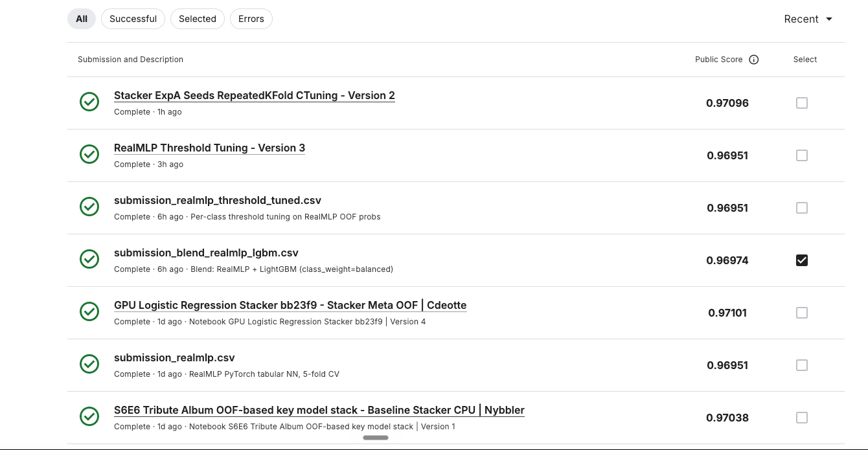Click the horizontal scrollbar handle at bottom
Image resolution: width=868 pixels, height=450 pixels.
[376, 438]
